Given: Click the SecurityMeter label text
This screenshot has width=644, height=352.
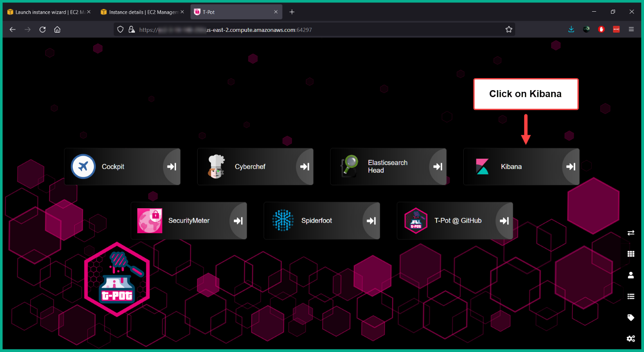Looking at the screenshot, I should coord(189,221).
